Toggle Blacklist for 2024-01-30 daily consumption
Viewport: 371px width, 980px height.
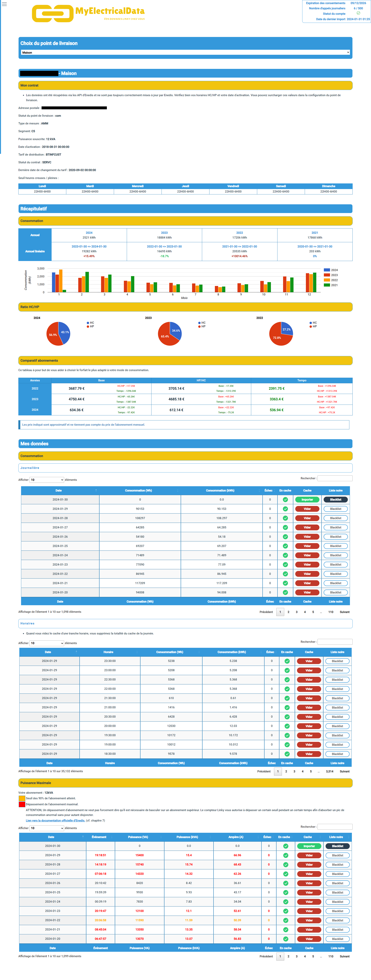click(336, 500)
